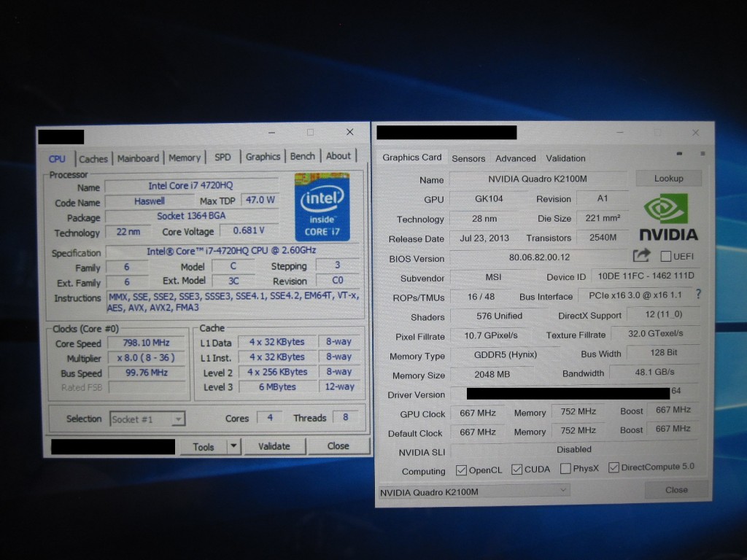Click the Cores value 4
The width and height of the screenshot is (747, 560).
[270, 418]
